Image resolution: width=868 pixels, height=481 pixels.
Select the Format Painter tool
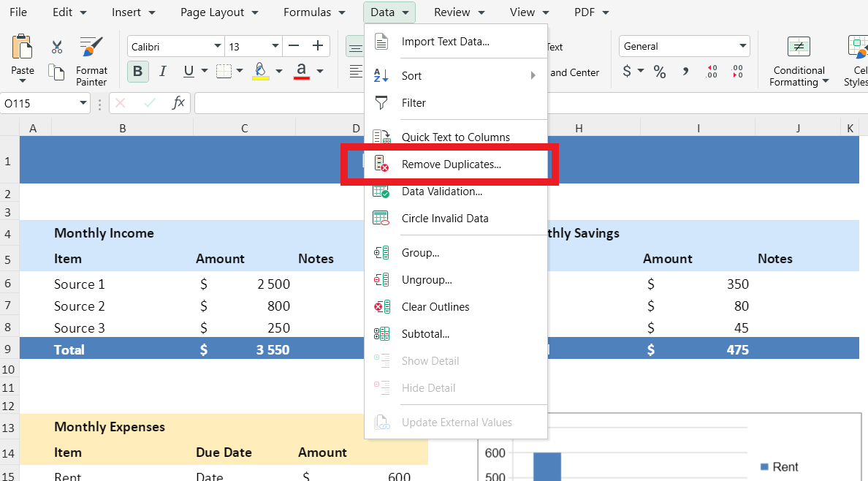click(91, 48)
